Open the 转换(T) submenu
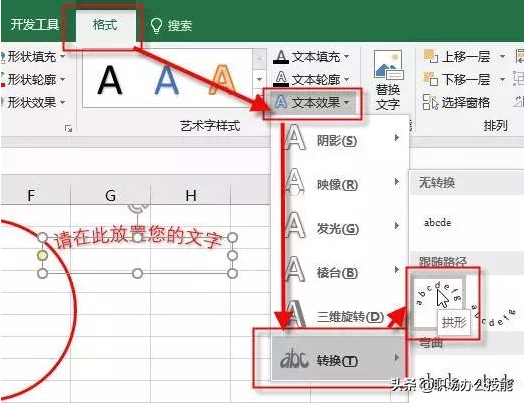This screenshot has width=524, height=403. coord(339,360)
